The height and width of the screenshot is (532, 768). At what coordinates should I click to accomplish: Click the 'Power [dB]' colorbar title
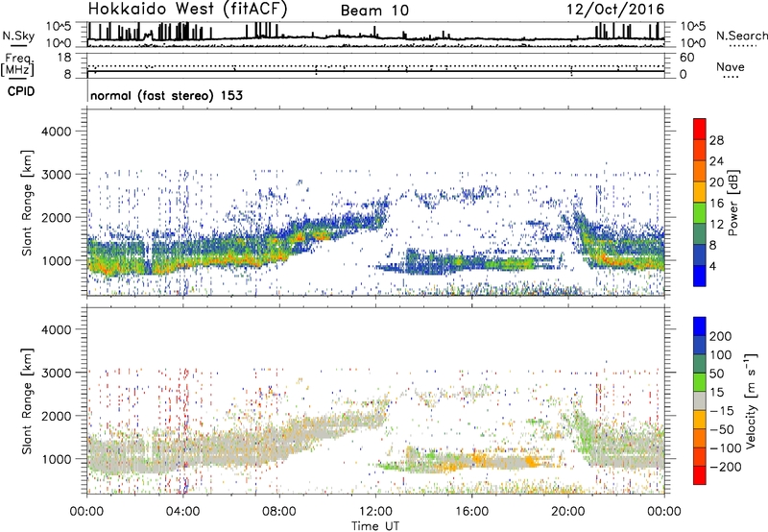click(733, 203)
